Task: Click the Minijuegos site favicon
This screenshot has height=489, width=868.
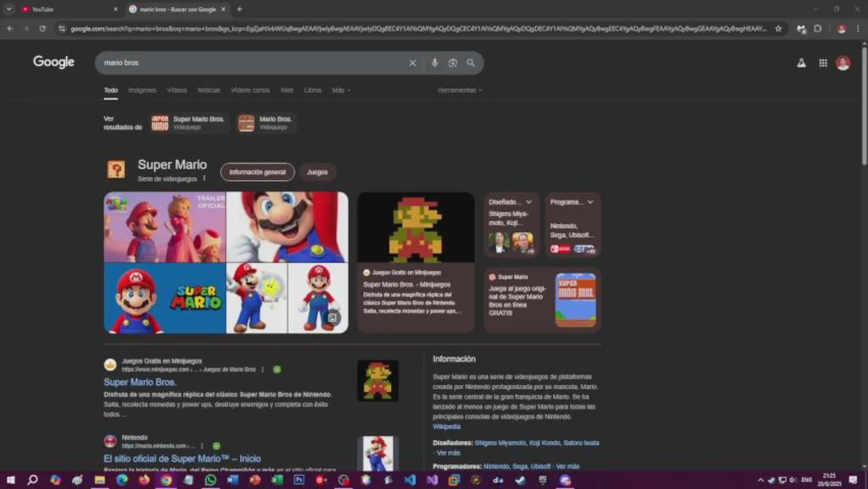Action: coord(110,365)
